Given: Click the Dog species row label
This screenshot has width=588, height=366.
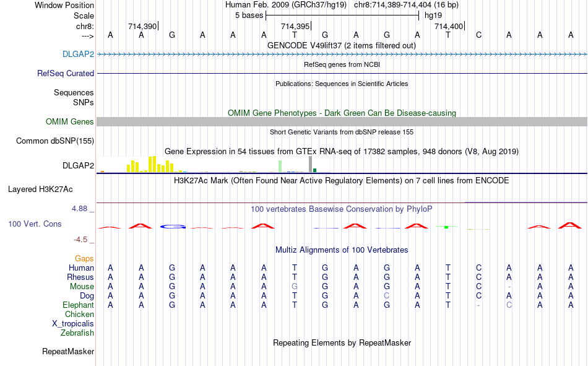Looking at the screenshot, I should coord(87,296).
